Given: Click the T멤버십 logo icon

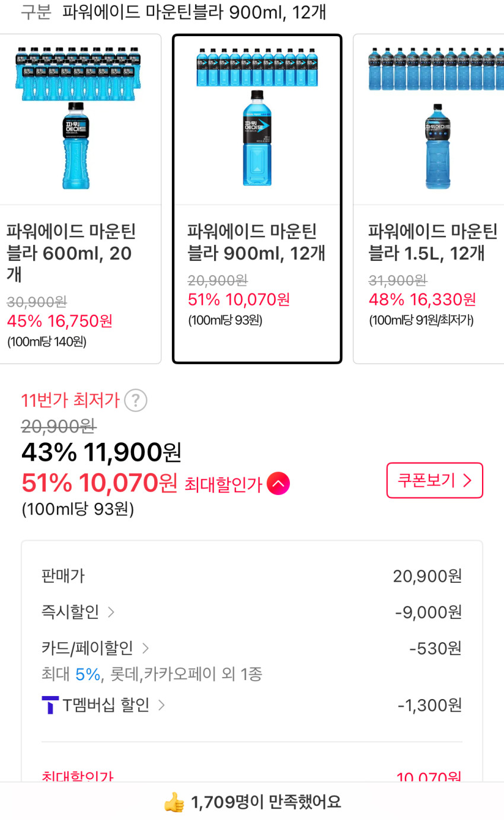Looking at the screenshot, I should point(50,705).
